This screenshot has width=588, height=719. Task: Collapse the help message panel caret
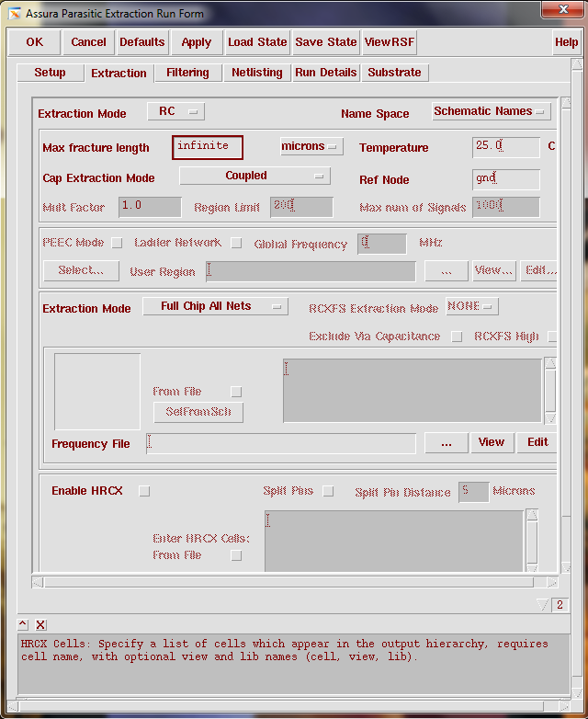pos(23,624)
